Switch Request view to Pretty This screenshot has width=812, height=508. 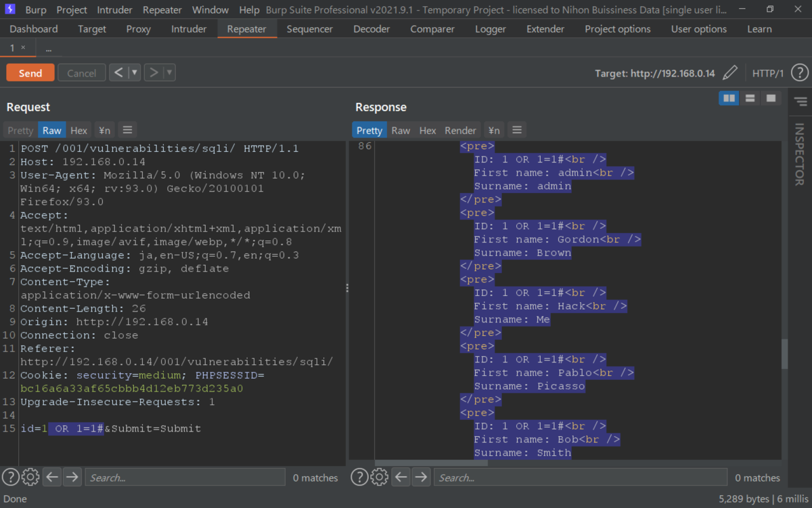click(x=20, y=130)
